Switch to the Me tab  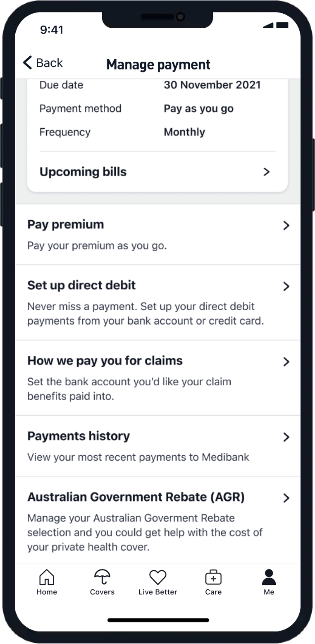point(269,582)
